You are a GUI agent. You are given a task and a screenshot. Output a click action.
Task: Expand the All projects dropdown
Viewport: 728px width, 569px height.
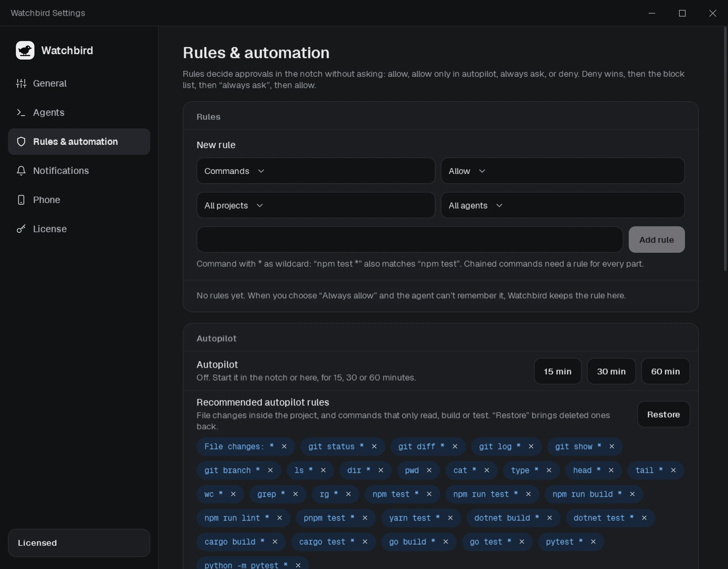[316, 205]
